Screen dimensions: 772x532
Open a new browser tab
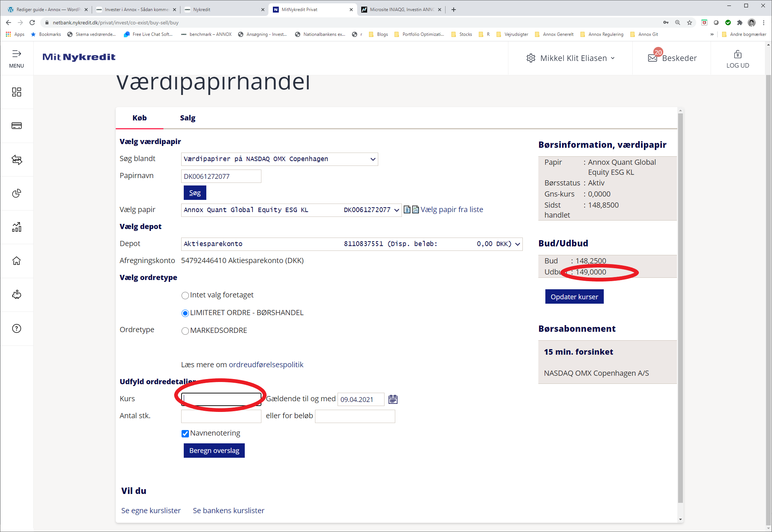[454, 10]
